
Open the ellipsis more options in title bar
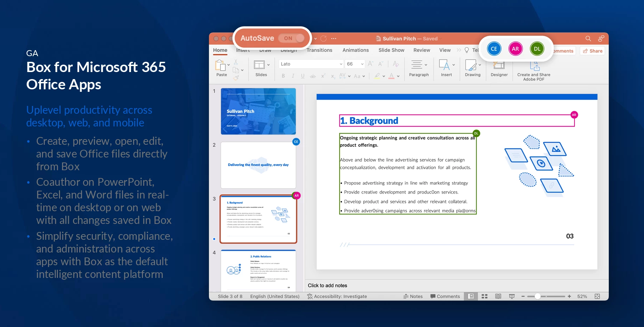click(334, 38)
